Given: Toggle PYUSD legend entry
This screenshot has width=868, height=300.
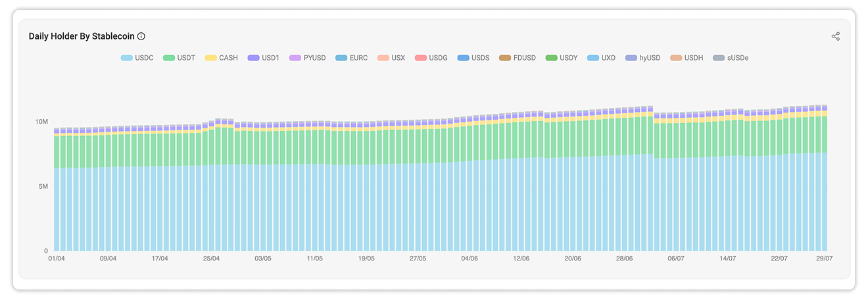Looking at the screenshot, I should tap(308, 58).
